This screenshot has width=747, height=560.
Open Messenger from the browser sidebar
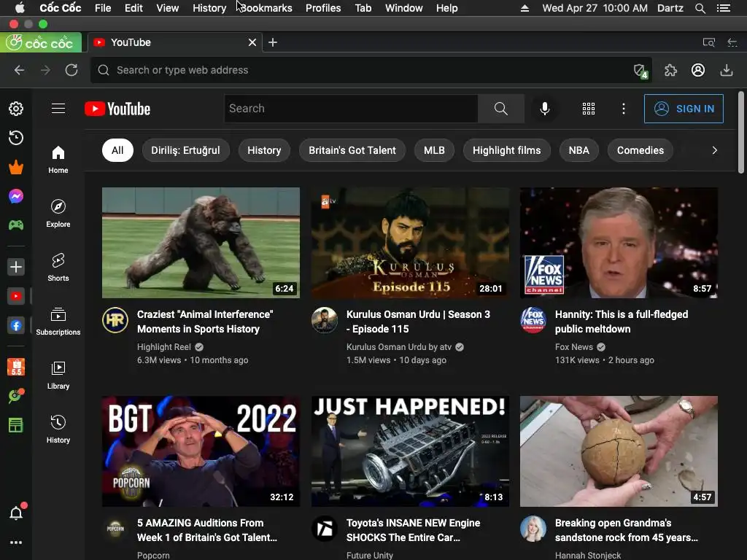click(16, 196)
